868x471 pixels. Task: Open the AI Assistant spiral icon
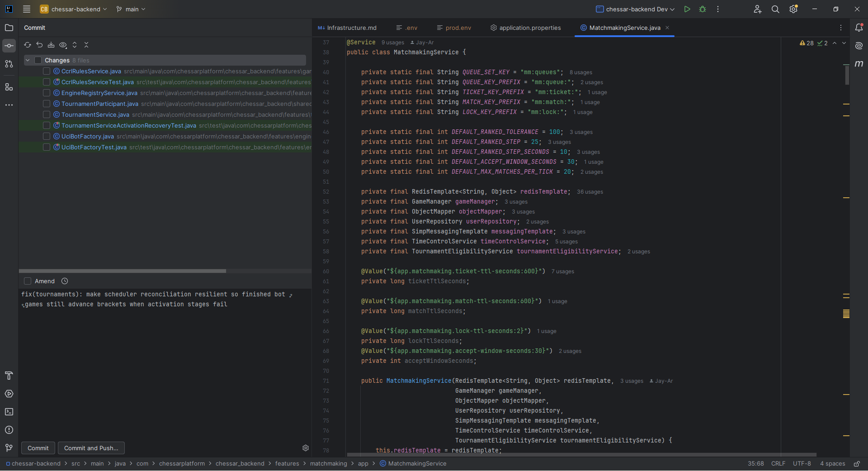(x=859, y=46)
